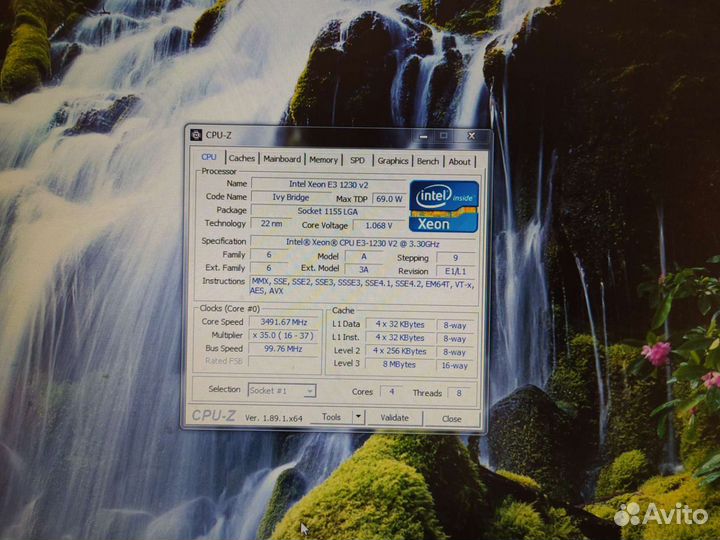Click the Package value Socket 1155 LGA
The image size is (720, 540).
pos(328,211)
